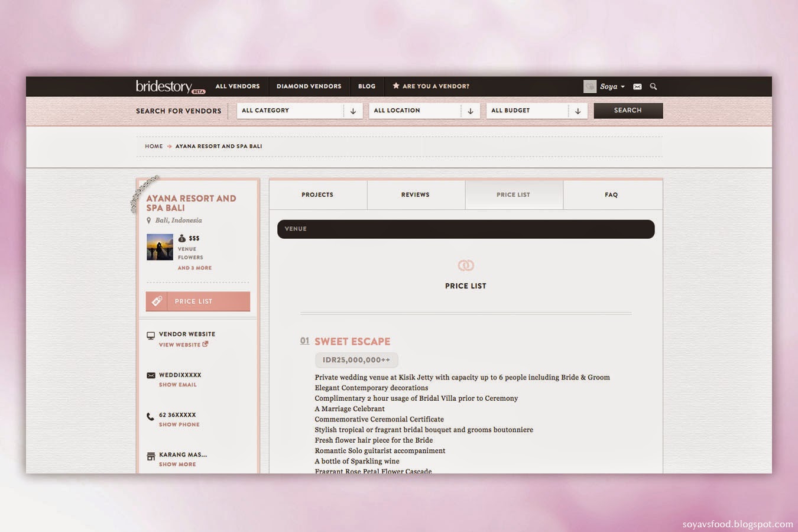Click the arrow on All Location selector
Viewport: 798px width, 532px height.
[x=471, y=111]
